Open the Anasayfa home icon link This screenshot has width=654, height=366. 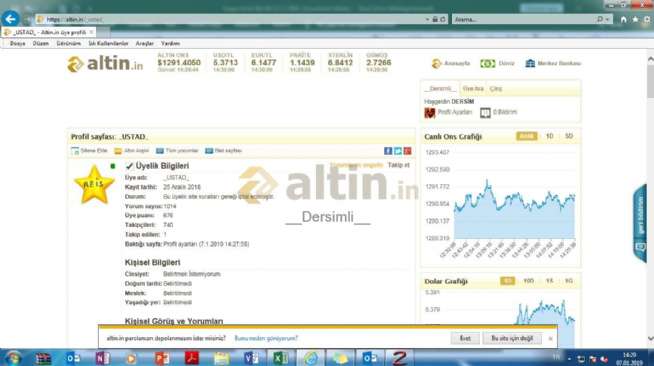click(436, 63)
